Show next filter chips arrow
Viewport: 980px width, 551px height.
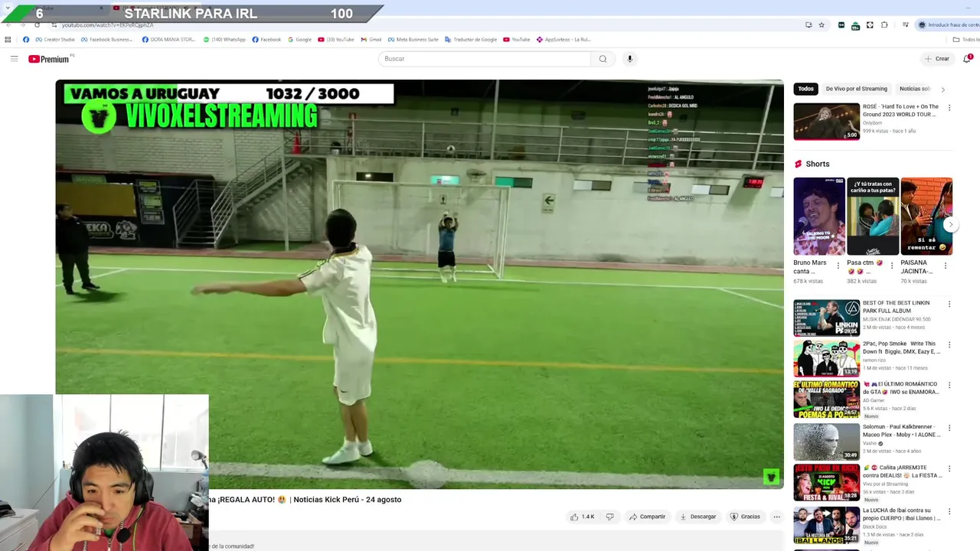click(942, 90)
